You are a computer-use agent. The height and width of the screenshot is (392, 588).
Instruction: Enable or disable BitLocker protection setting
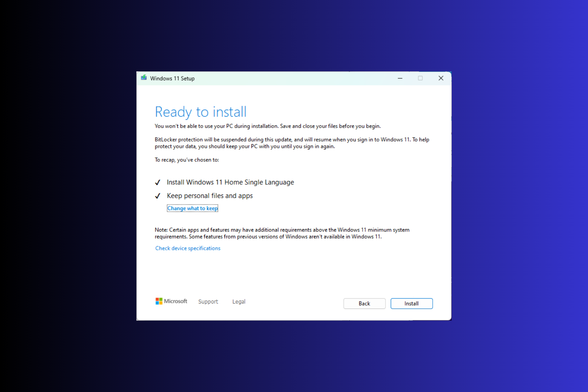[x=291, y=143]
